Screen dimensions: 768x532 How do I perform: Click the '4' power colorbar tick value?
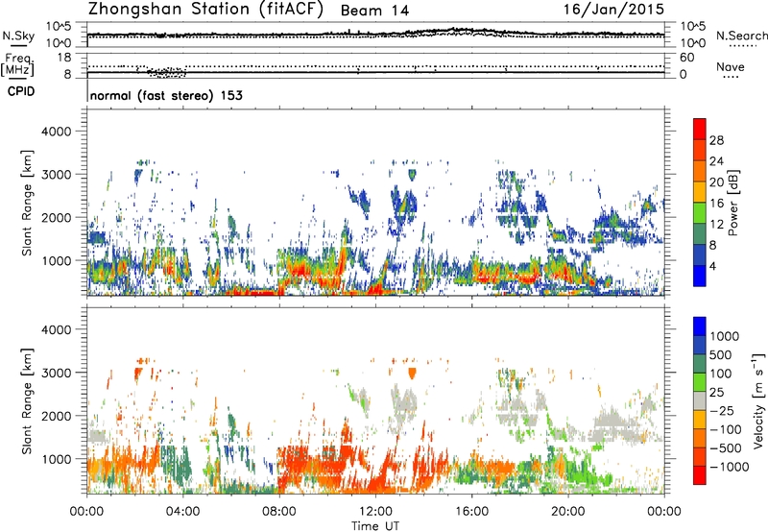[713, 267]
